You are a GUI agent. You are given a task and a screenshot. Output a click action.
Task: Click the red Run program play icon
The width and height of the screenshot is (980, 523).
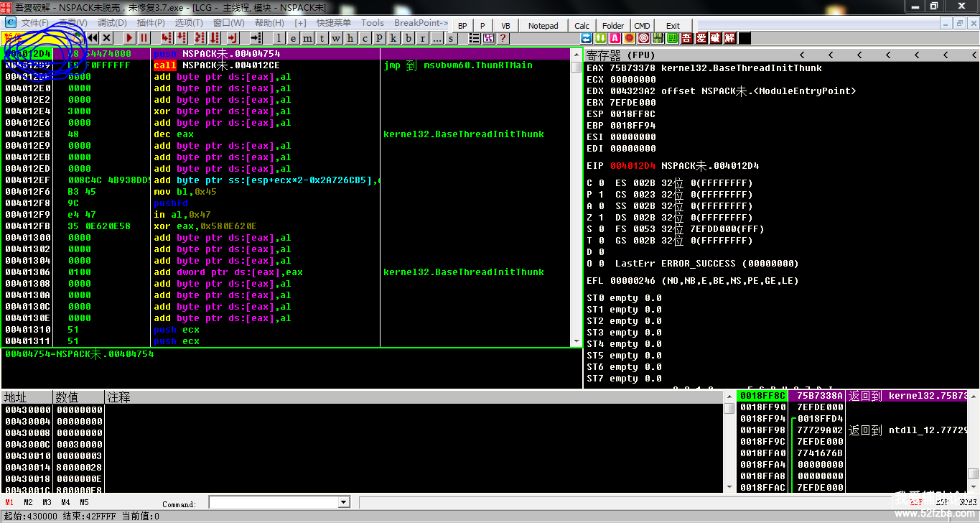(130, 38)
